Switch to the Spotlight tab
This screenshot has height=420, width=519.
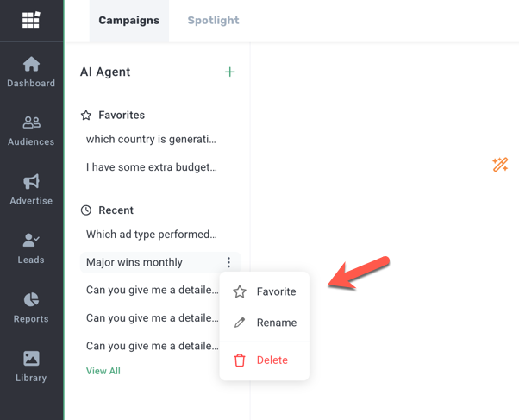click(214, 21)
